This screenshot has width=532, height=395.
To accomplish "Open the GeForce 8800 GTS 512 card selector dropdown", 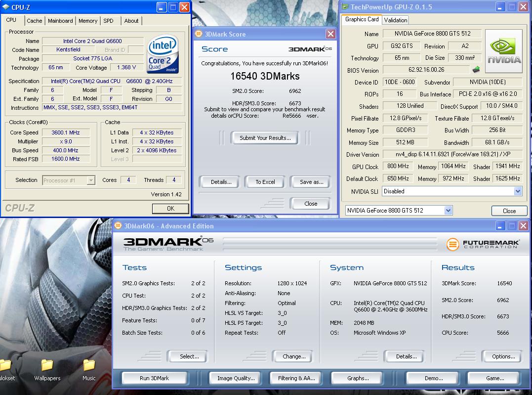I will pyautogui.click(x=448, y=210).
